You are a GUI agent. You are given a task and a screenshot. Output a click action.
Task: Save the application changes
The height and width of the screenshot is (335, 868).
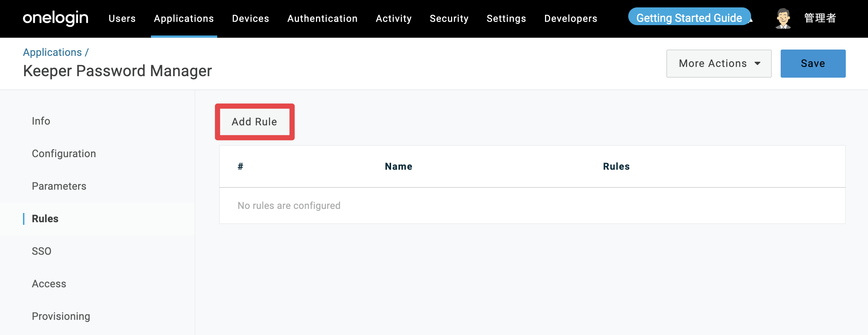(x=813, y=64)
